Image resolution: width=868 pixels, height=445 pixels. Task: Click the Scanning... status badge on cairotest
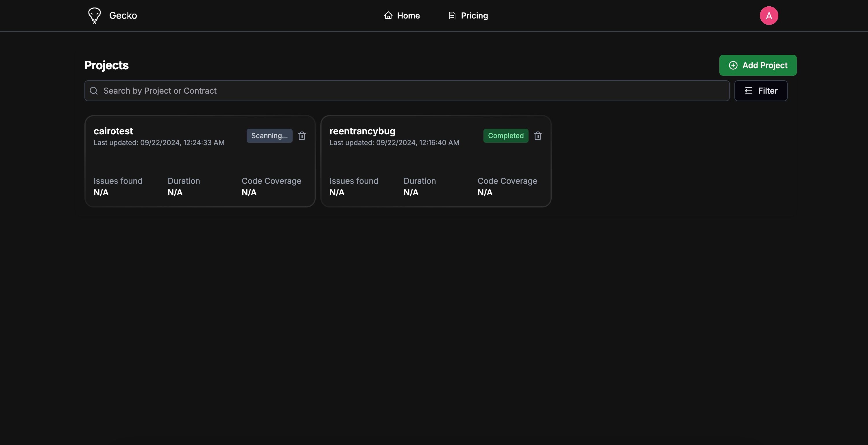[269, 136]
